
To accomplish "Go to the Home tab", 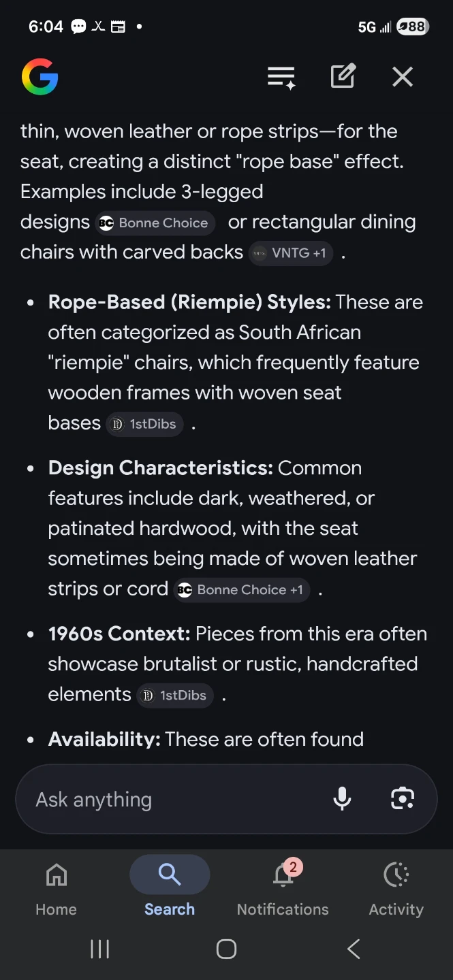I will click(x=56, y=889).
